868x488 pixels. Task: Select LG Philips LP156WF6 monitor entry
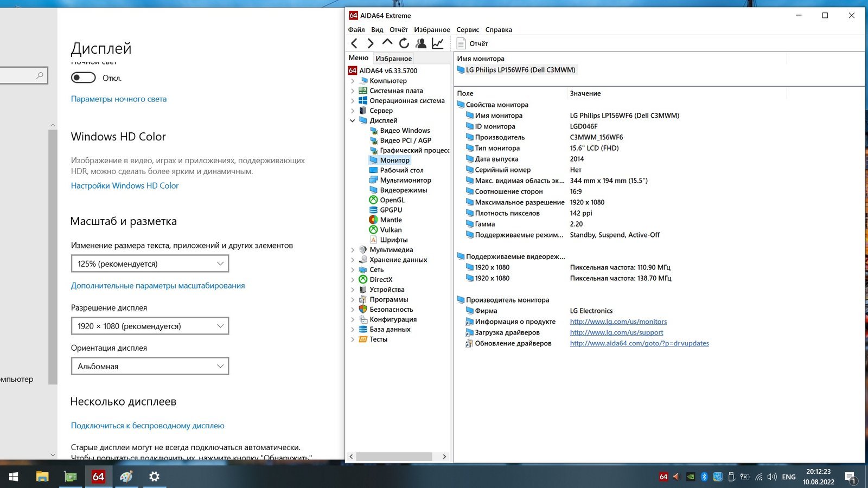516,70
